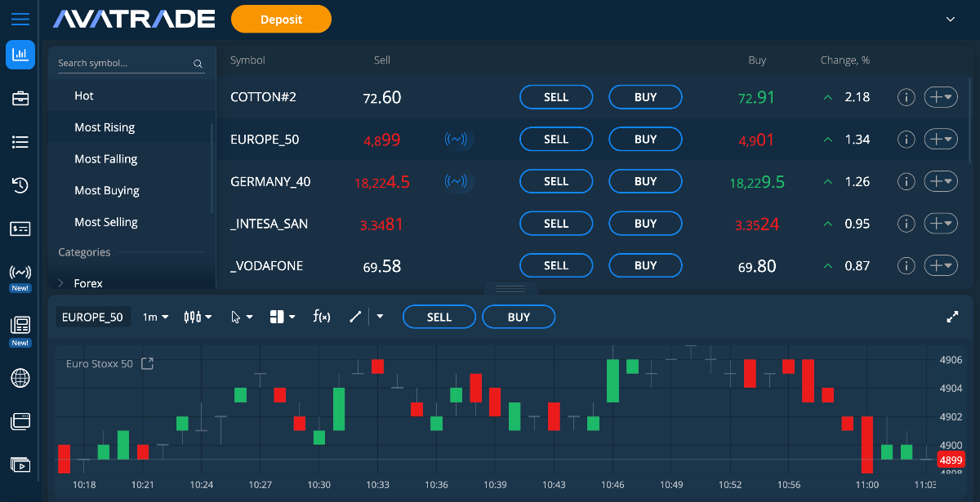This screenshot has width=980, height=502.
Task: Expand the Forex category
Action: [61, 283]
